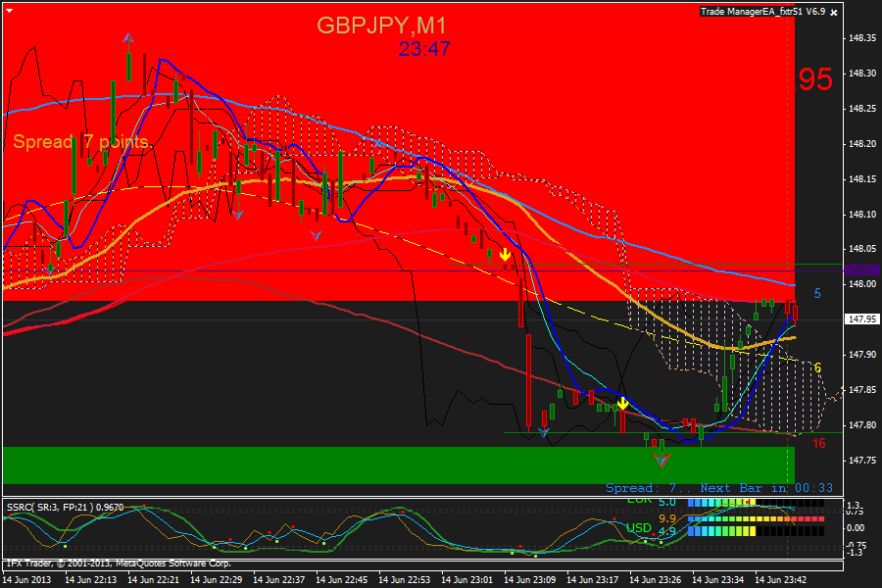This screenshot has height=588, width=882.
Task: Click the 148.10 price scale value
Action: [x=862, y=215]
